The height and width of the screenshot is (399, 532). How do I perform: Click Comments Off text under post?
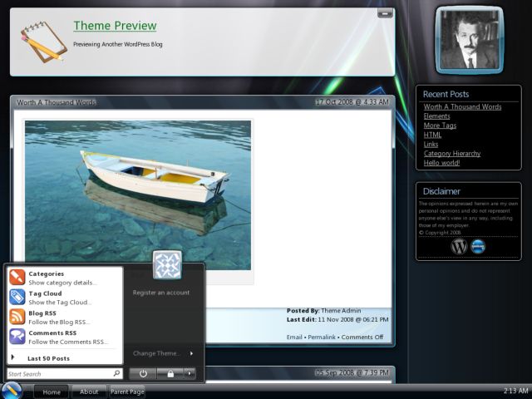[362, 337]
